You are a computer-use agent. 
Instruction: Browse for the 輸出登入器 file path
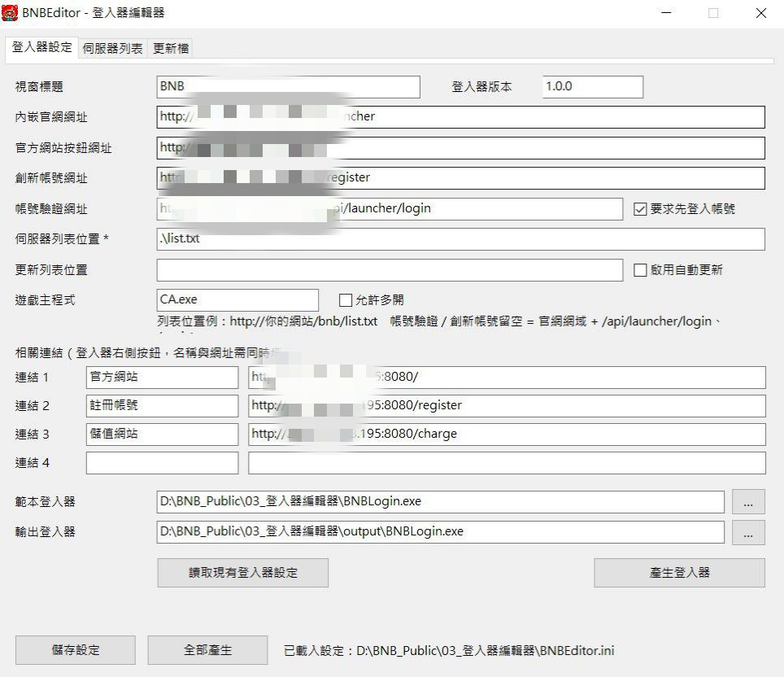pyautogui.click(x=748, y=532)
